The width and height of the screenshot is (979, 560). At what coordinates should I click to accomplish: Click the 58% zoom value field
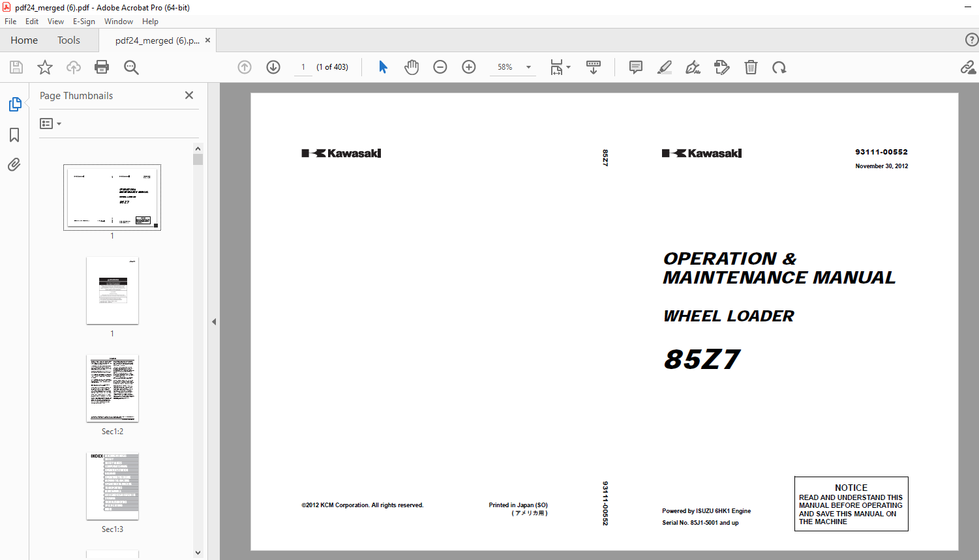[505, 67]
